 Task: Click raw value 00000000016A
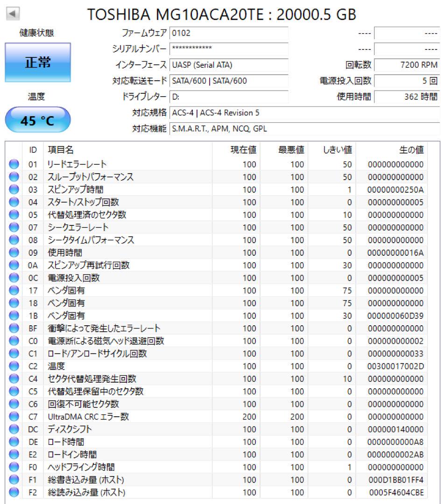[395, 252]
